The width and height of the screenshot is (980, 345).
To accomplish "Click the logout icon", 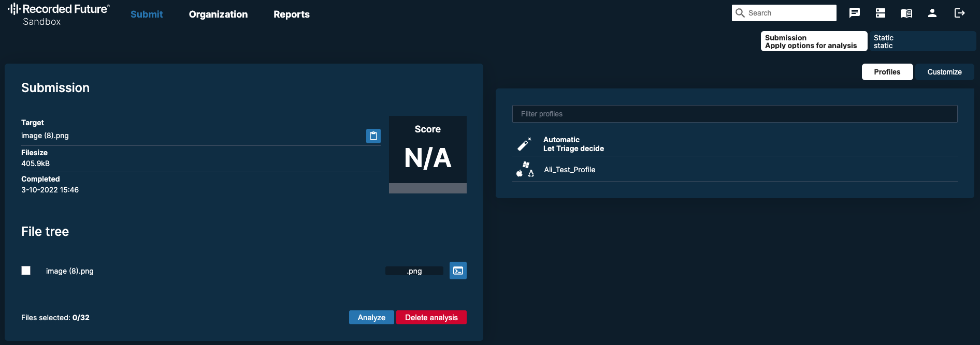I will tap(959, 13).
